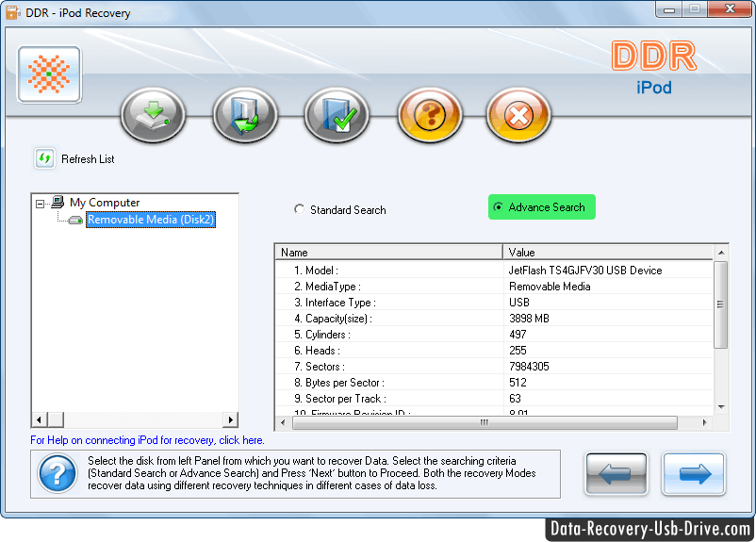The width and height of the screenshot is (756, 542).
Task: Click the '3898 MB' value cell
Action: click(529, 319)
